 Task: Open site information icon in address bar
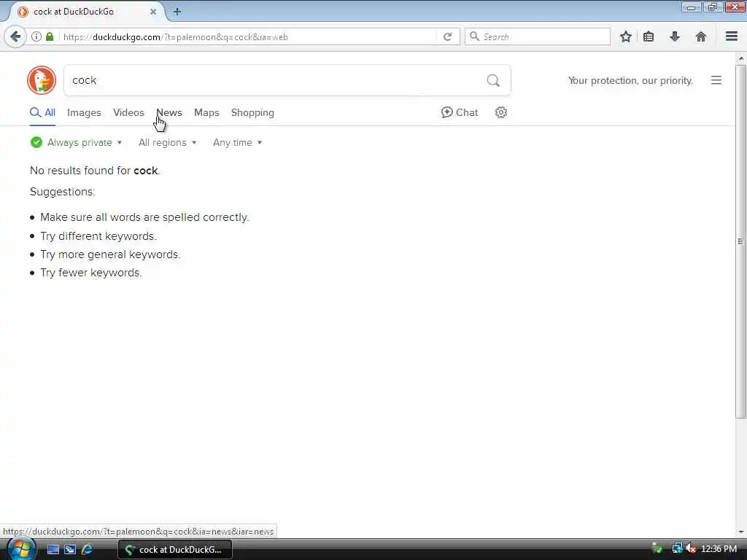point(36,36)
